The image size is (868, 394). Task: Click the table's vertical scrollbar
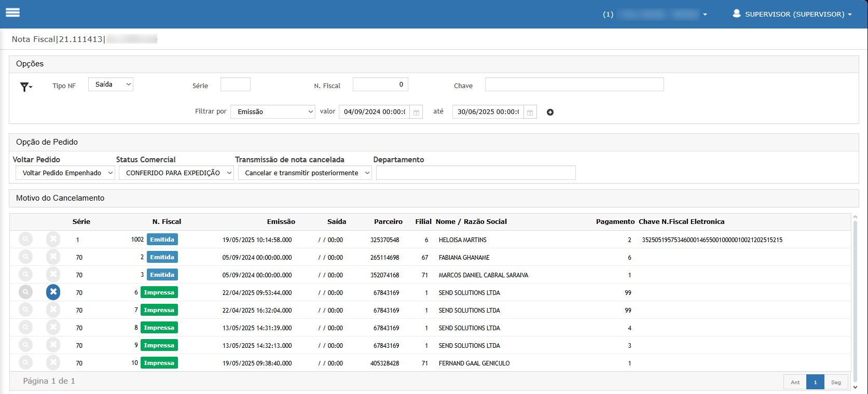click(x=855, y=302)
